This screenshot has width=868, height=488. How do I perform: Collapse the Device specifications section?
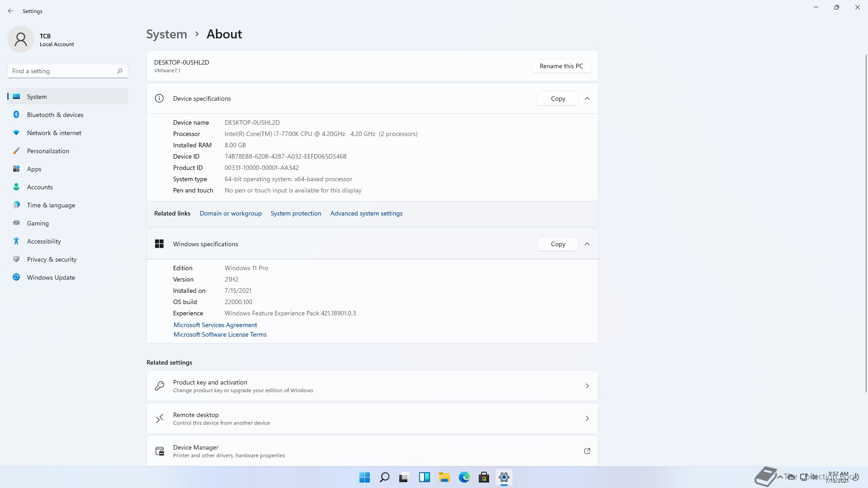pos(587,99)
